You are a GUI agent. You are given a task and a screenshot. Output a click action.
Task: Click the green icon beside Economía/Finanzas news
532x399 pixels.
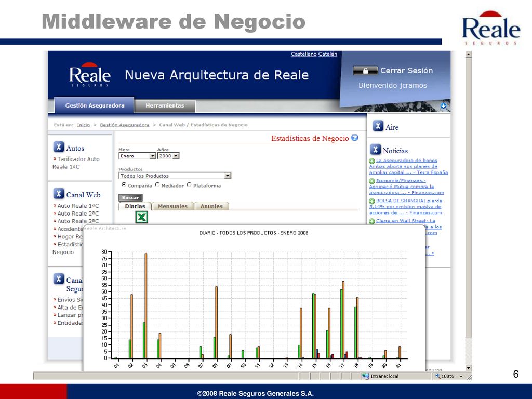click(x=372, y=181)
